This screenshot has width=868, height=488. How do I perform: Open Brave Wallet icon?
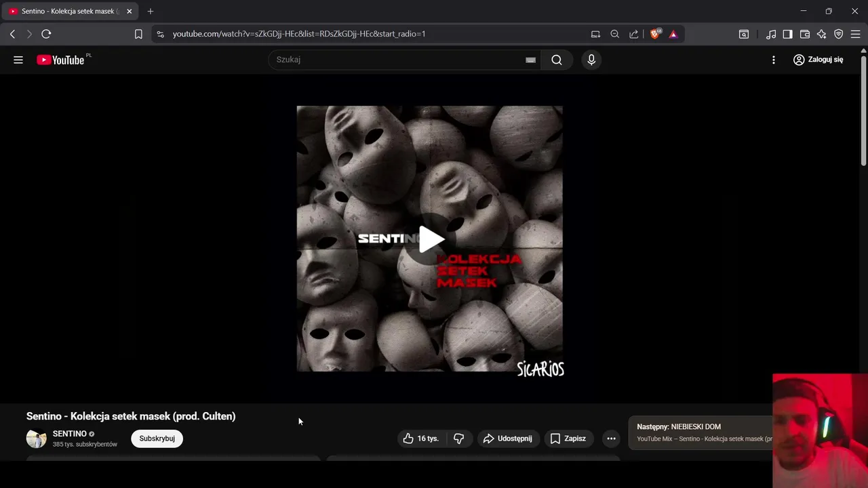(805, 34)
